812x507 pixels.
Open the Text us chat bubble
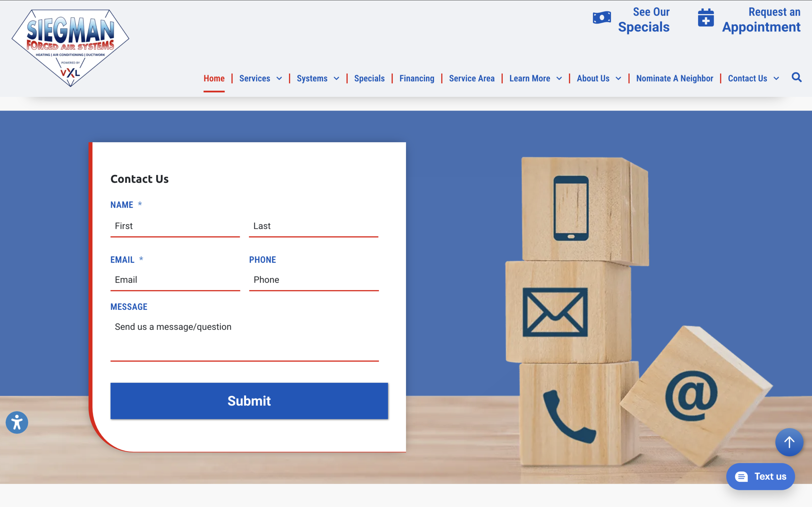click(760, 477)
